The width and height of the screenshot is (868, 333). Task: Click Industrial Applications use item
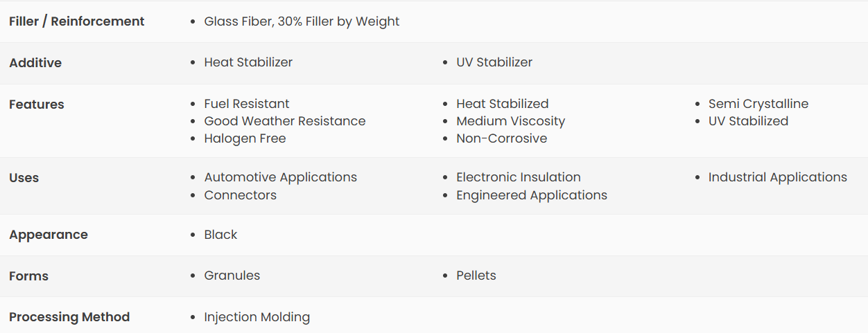click(778, 177)
